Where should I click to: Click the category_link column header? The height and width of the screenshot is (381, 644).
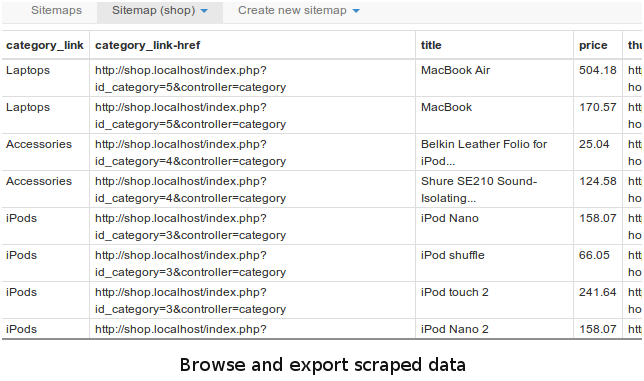point(45,45)
